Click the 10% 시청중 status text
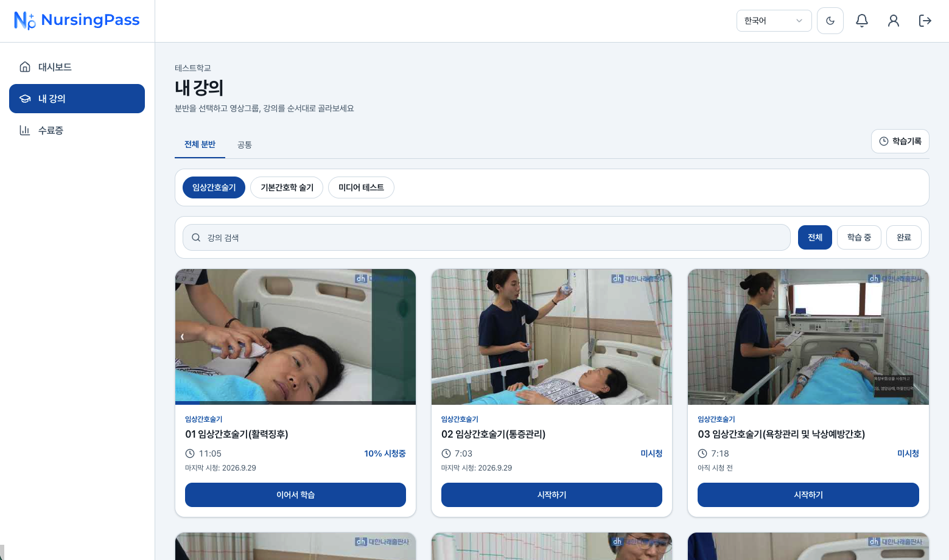949x560 pixels. click(385, 453)
